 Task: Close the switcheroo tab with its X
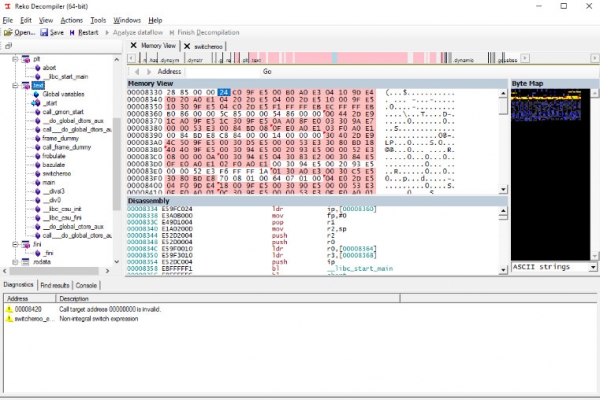coord(187,46)
